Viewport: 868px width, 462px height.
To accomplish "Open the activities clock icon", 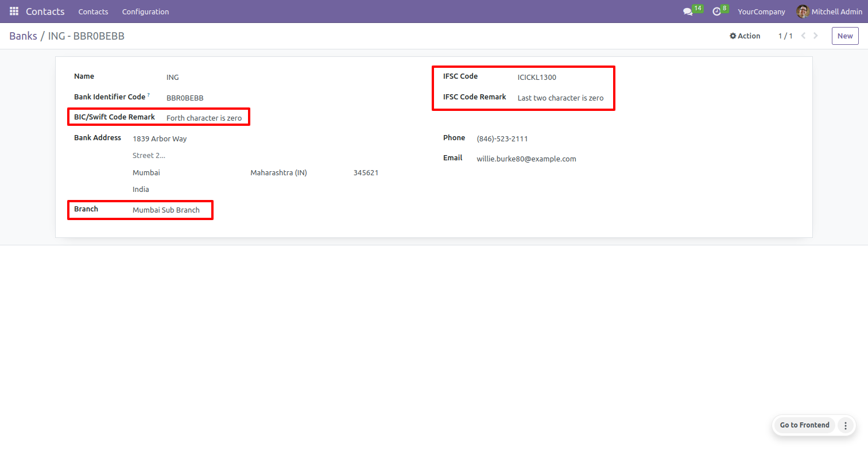I will [x=716, y=11].
